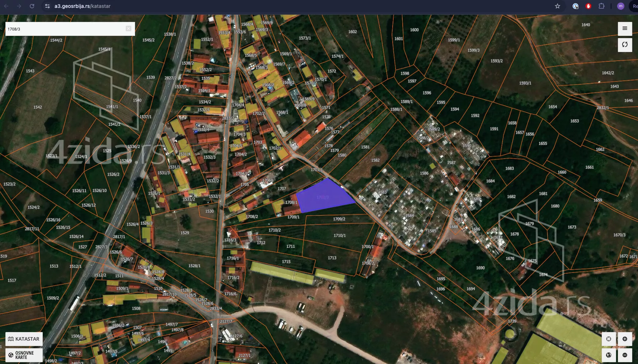Go forward in browser history
The height and width of the screenshot is (364, 638).
click(x=19, y=6)
